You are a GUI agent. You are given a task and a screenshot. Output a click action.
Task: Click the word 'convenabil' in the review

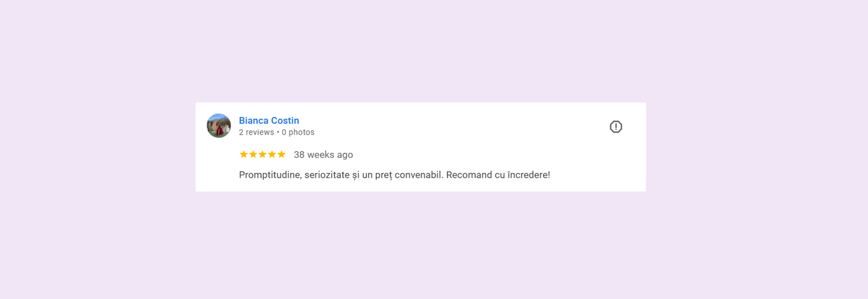pyautogui.click(x=418, y=175)
